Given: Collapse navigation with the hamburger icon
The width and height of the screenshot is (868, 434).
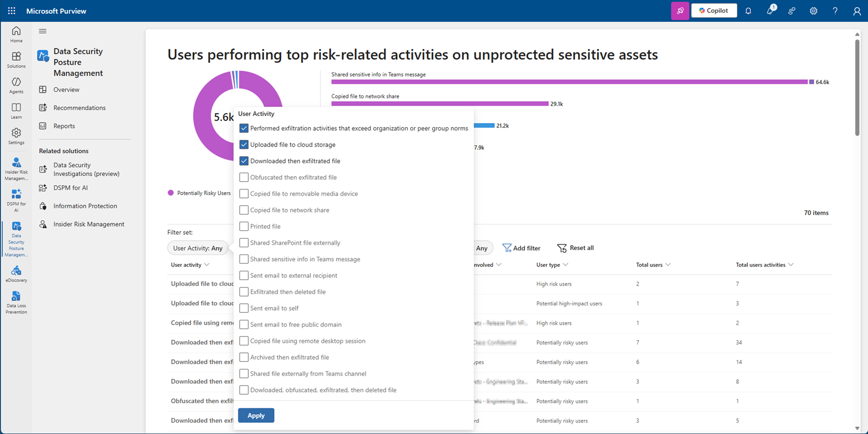Looking at the screenshot, I should pyautogui.click(x=43, y=31).
